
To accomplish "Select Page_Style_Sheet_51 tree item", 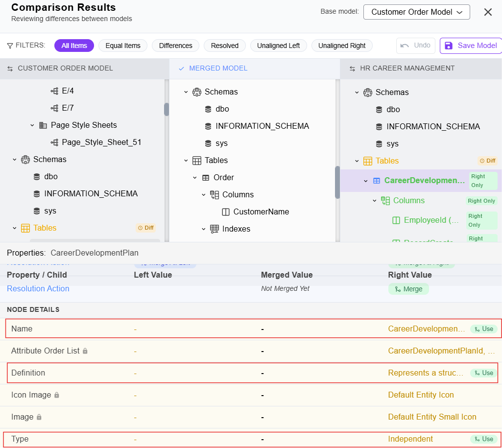I will point(96,142).
